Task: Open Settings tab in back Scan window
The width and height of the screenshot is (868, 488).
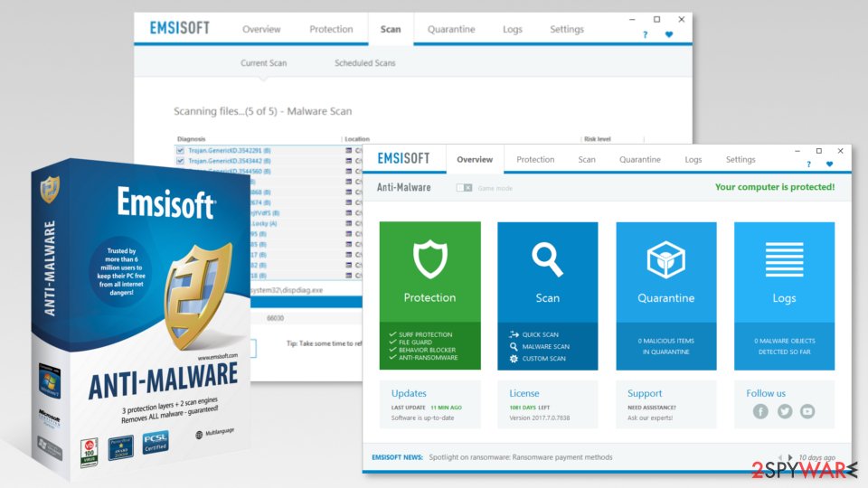Action: click(567, 29)
